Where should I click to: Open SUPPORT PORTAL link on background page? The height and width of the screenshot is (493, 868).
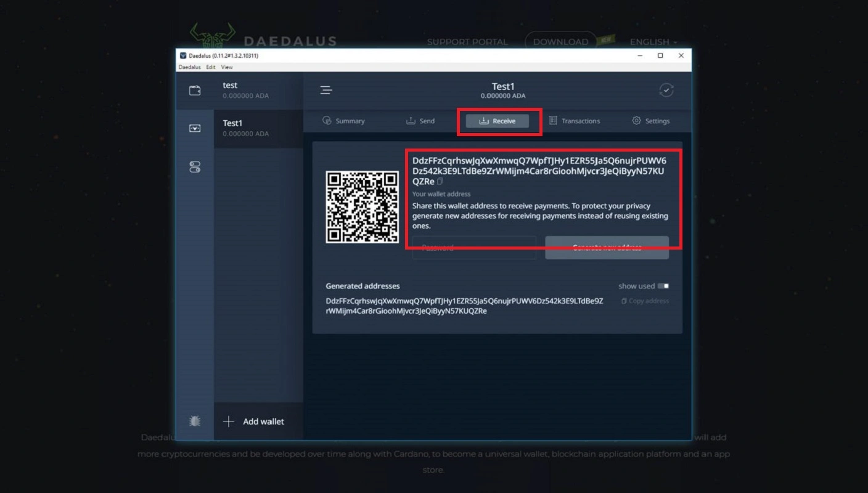tap(467, 42)
